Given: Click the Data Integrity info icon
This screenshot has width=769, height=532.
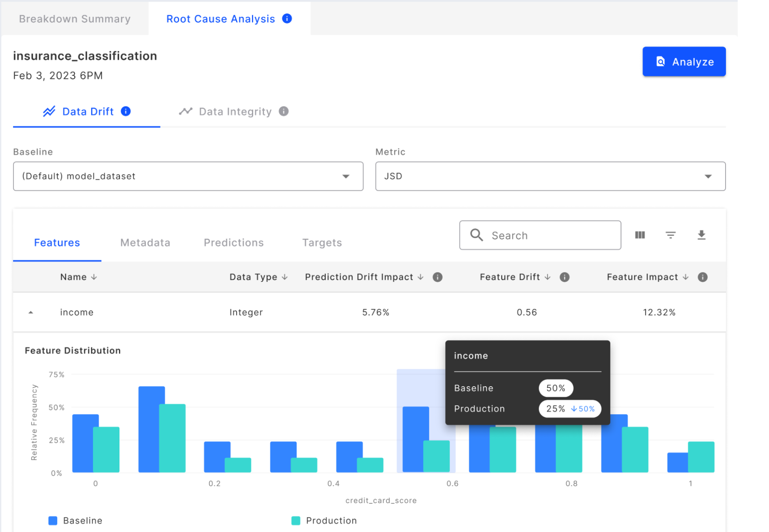Looking at the screenshot, I should click(x=284, y=111).
